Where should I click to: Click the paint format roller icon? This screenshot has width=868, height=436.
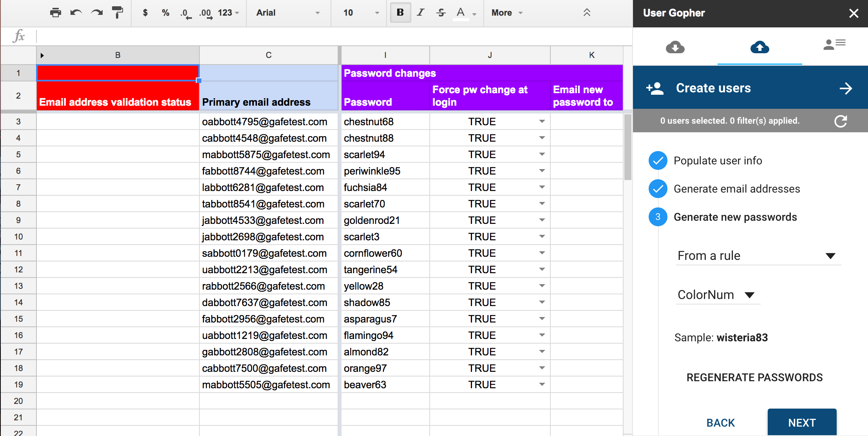tap(117, 13)
